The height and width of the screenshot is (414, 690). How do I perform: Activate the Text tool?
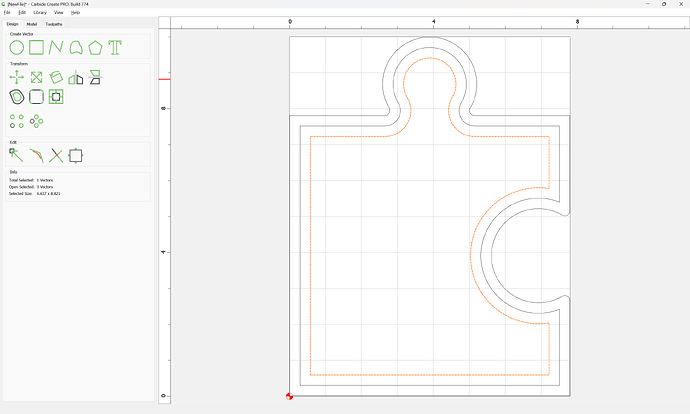coord(115,47)
